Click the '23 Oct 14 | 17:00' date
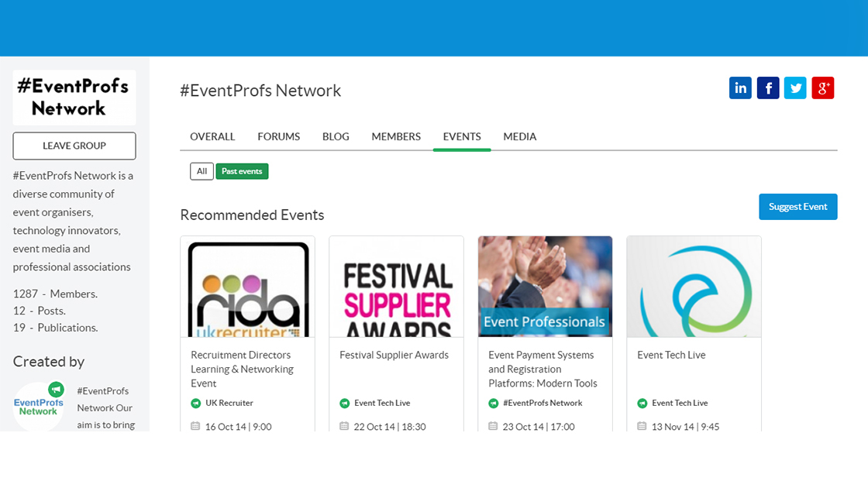The height and width of the screenshot is (488, 868). pos(539,427)
